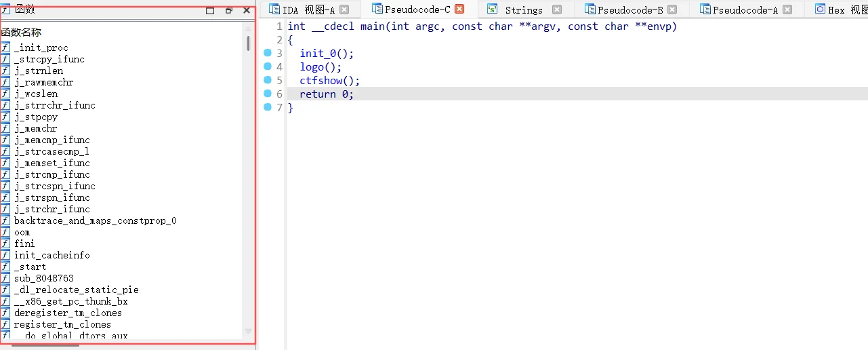This screenshot has width=868, height=350.
Task: Click the function icon next to _start
Action: (x=5, y=267)
